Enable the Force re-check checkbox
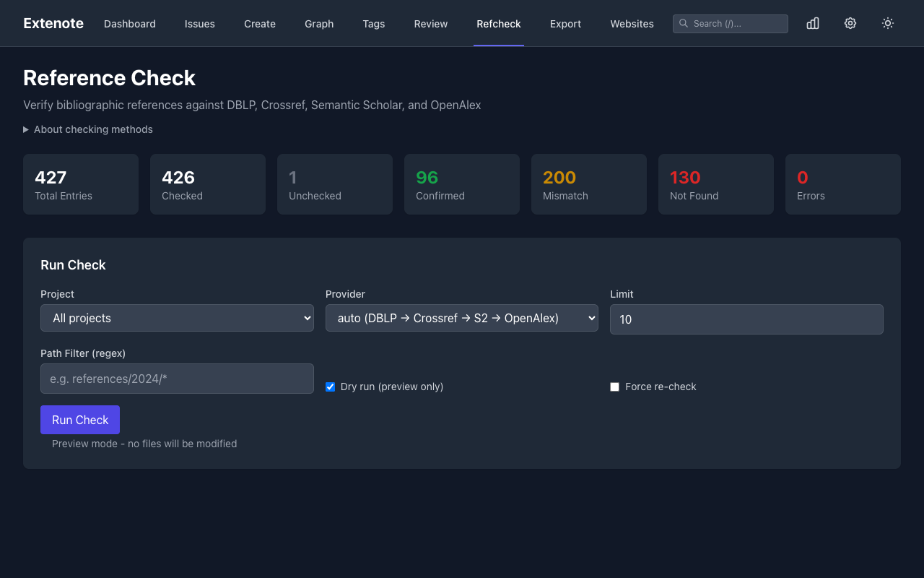Screen dimensions: 924x578 (615, 387)
